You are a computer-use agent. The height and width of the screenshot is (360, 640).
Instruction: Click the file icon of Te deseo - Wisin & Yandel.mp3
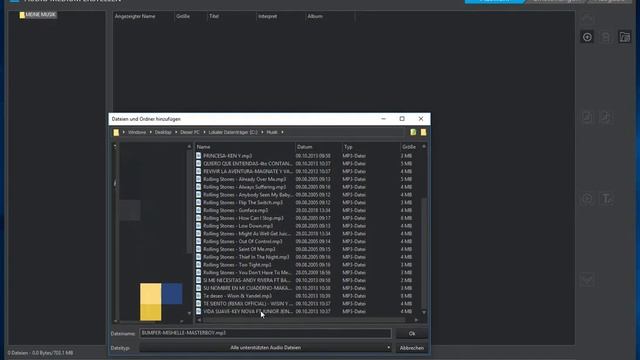(x=198, y=296)
